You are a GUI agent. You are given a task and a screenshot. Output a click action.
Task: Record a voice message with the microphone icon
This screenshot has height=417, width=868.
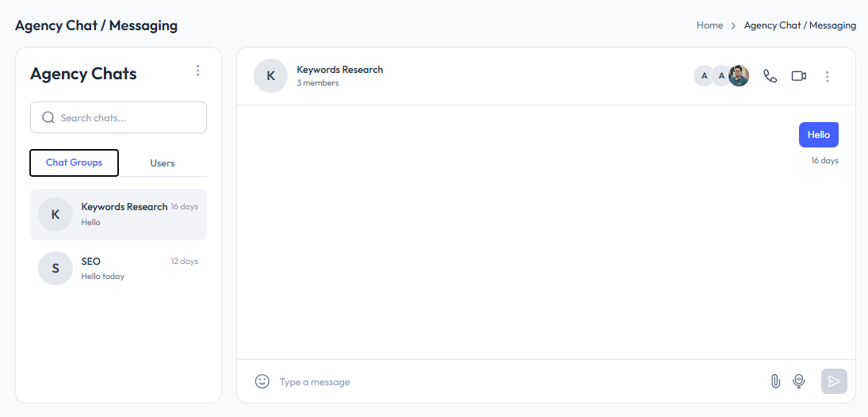coord(799,381)
